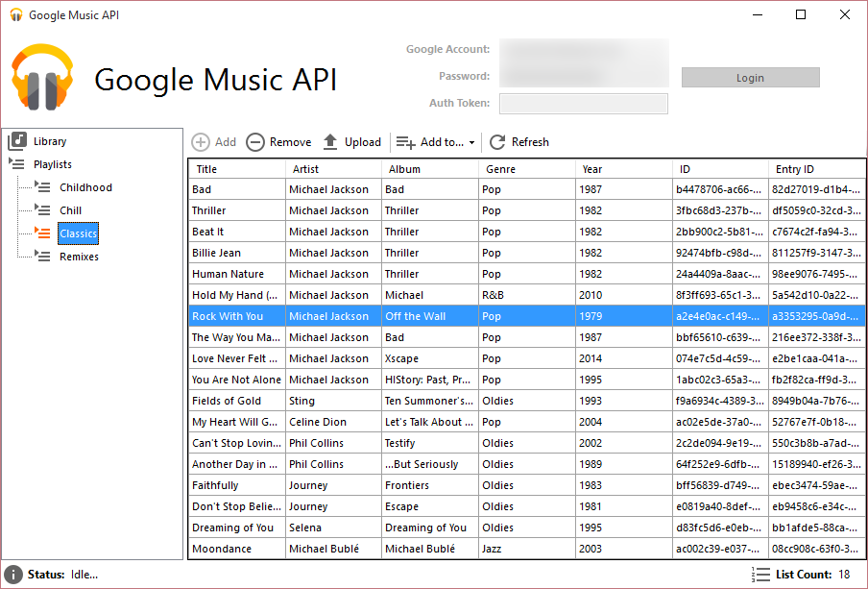This screenshot has height=589, width=868.
Task: Select the Library tree item
Action: [x=50, y=141]
